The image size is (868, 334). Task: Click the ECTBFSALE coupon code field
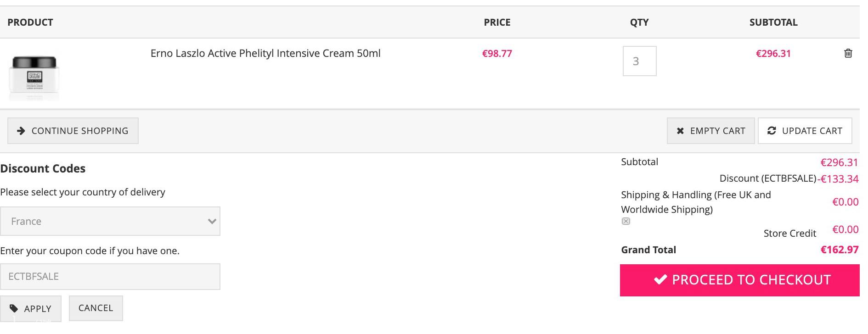click(110, 277)
